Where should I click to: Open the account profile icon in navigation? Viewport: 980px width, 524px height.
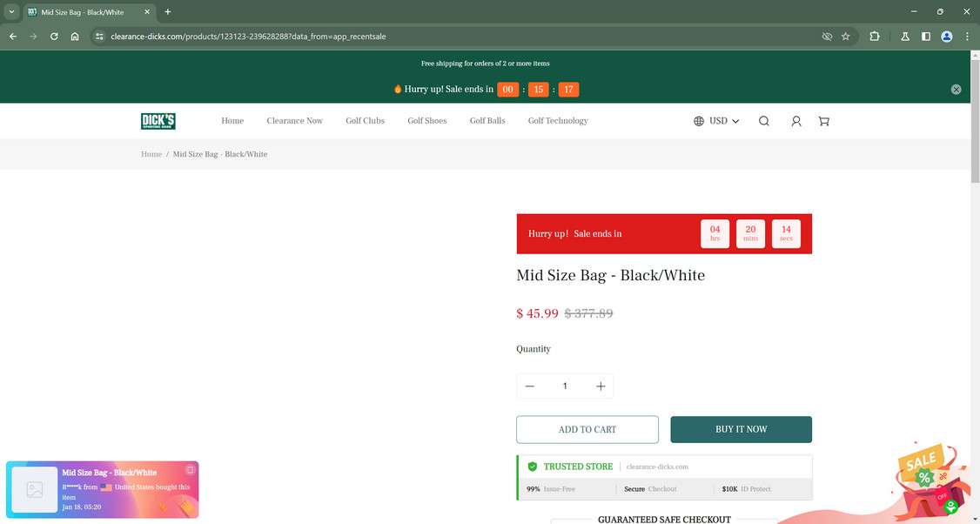click(x=796, y=121)
